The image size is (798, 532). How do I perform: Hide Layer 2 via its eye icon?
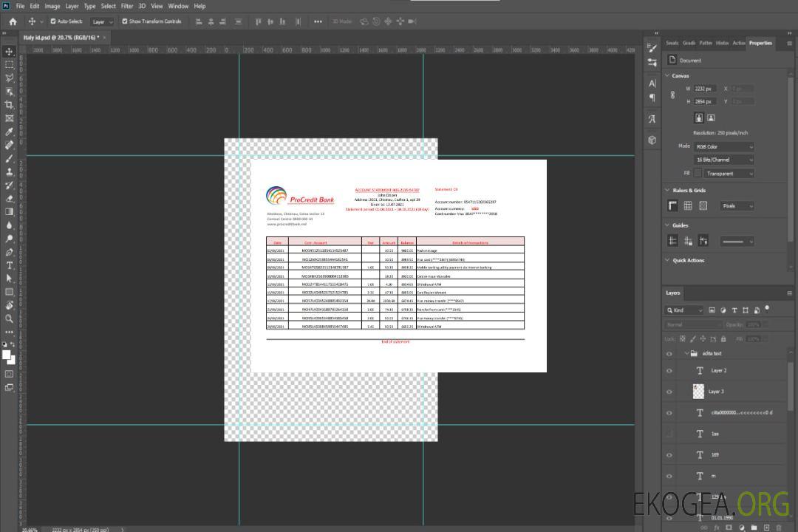[669, 371]
